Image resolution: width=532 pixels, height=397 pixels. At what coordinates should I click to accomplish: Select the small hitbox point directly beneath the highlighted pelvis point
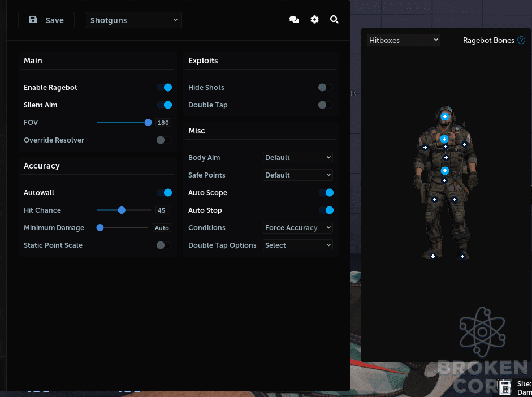444,180
